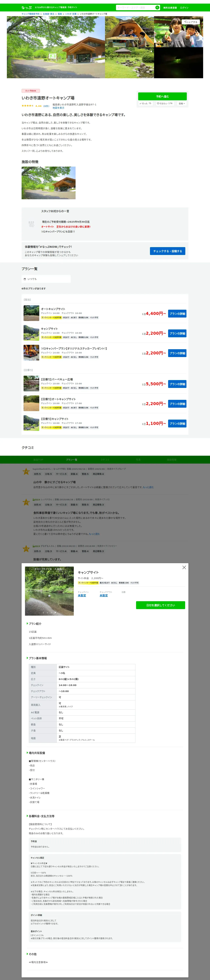This screenshot has width=210, height=980.
Task: Focus the keyword search input field
Action: point(135,8)
